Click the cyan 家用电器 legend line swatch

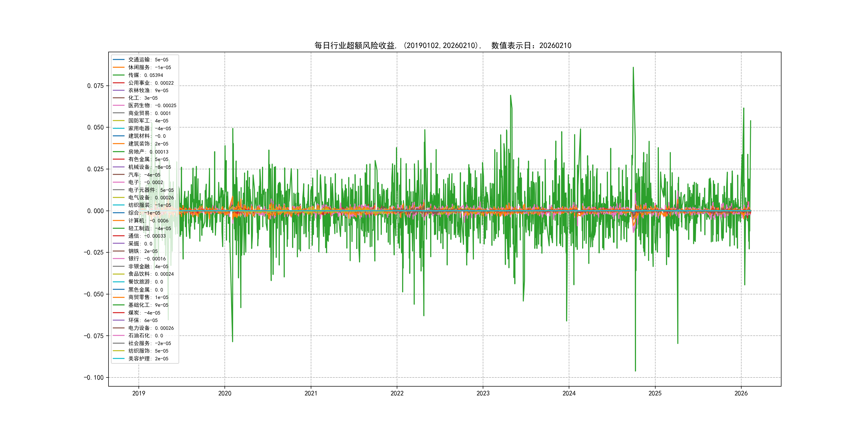tap(119, 128)
